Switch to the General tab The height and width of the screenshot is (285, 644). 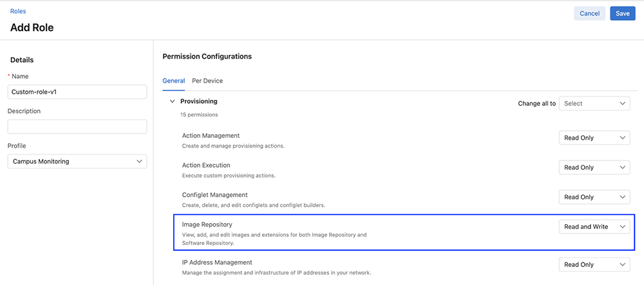[174, 81]
